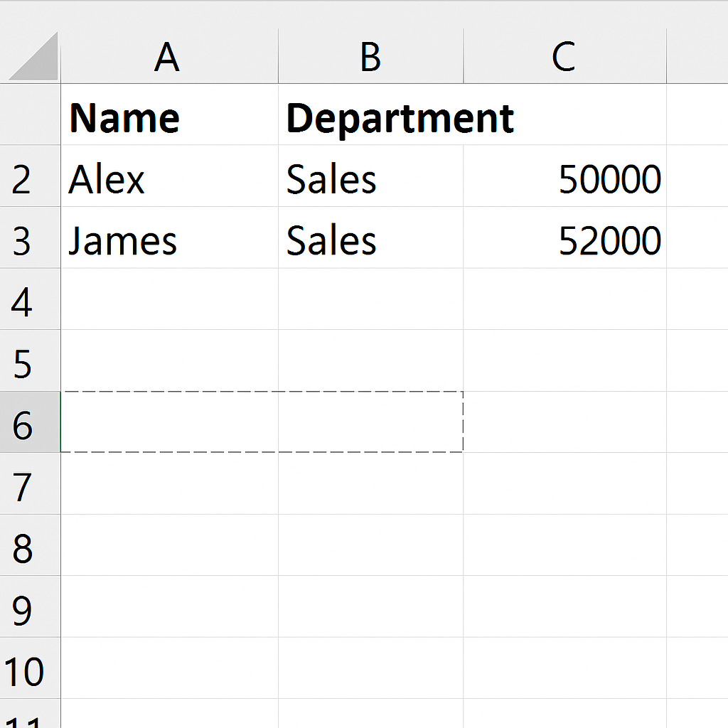Click empty cell B6 inside dashed border
Image resolution: width=728 pixels, height=728 pixels.
[x=370, y=422]
